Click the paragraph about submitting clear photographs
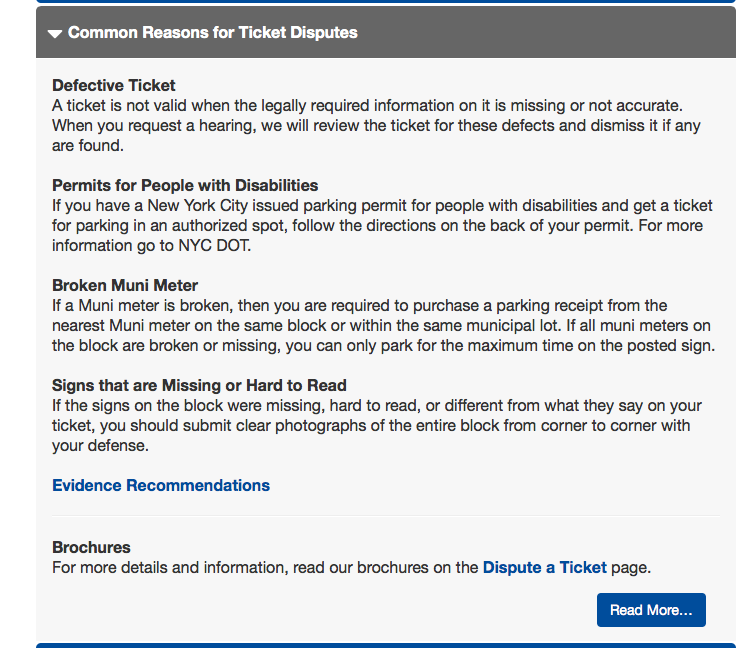This screenshot has height=648, width=749. point(377,425)
